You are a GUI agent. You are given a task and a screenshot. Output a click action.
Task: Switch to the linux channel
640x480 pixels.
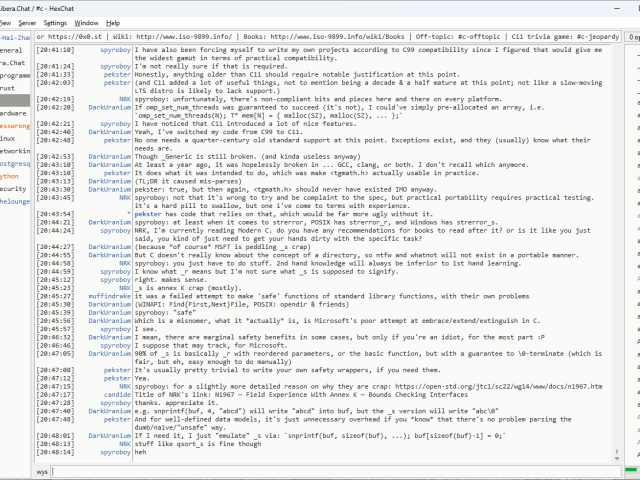tap(8, 139)
